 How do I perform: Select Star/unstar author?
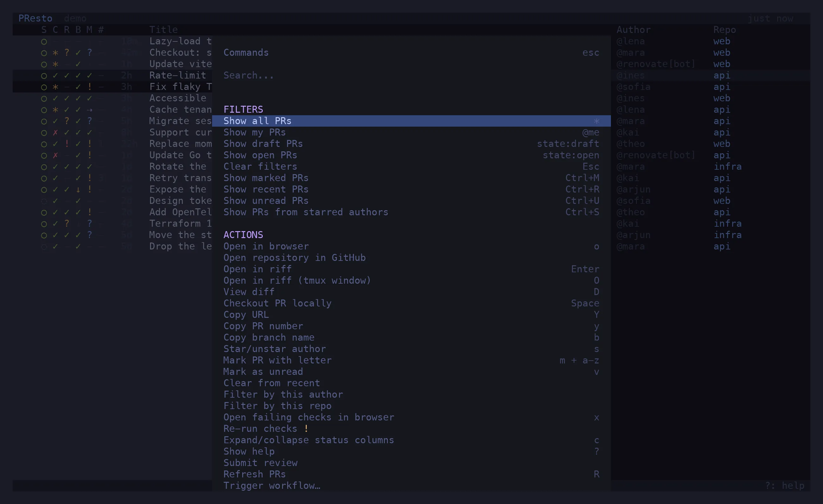click(411, 349)
